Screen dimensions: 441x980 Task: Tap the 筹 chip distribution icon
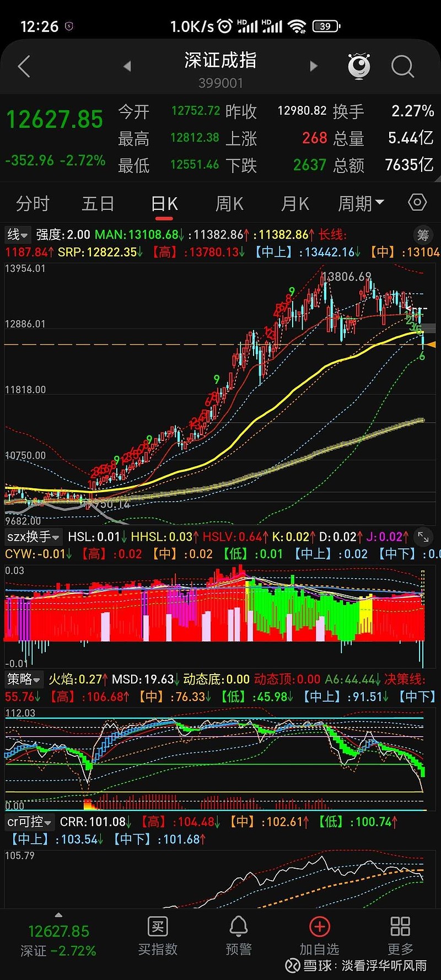[423, 235]
